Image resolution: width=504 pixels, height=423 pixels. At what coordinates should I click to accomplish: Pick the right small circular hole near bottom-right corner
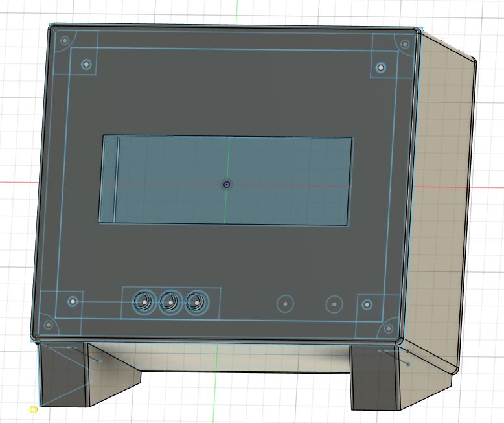tap(334, 303)
